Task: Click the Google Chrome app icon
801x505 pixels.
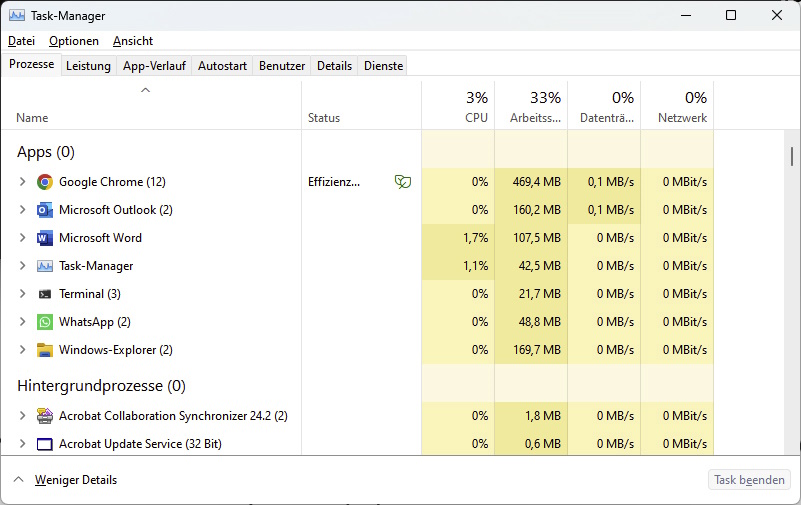Action: [45, 182]
